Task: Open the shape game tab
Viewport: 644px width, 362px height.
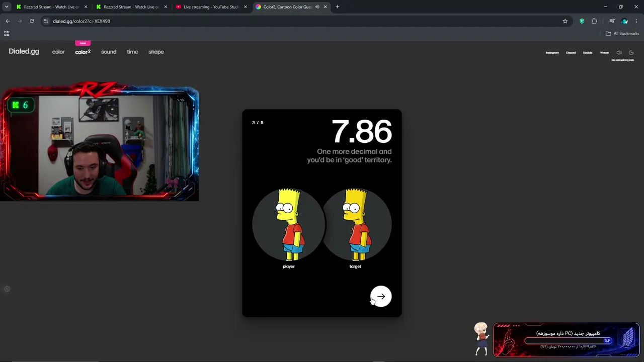Action: click(156, 52)
